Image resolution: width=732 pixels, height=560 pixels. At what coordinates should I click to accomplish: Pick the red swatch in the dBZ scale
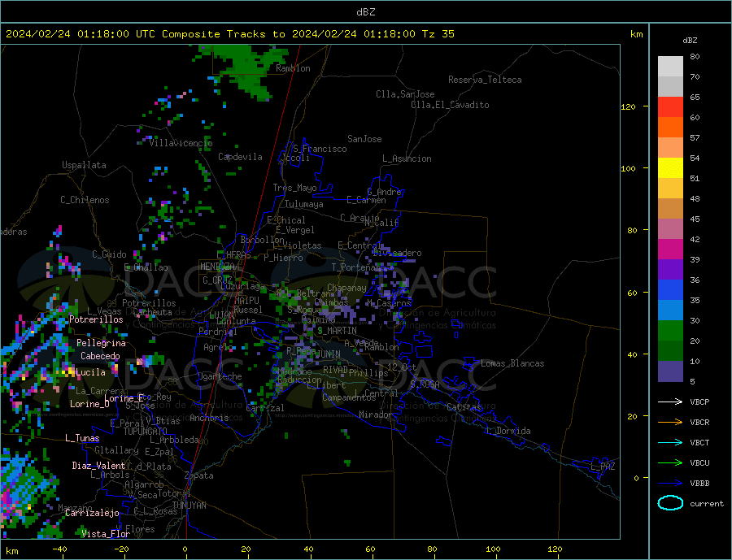(x=670, y=106)
